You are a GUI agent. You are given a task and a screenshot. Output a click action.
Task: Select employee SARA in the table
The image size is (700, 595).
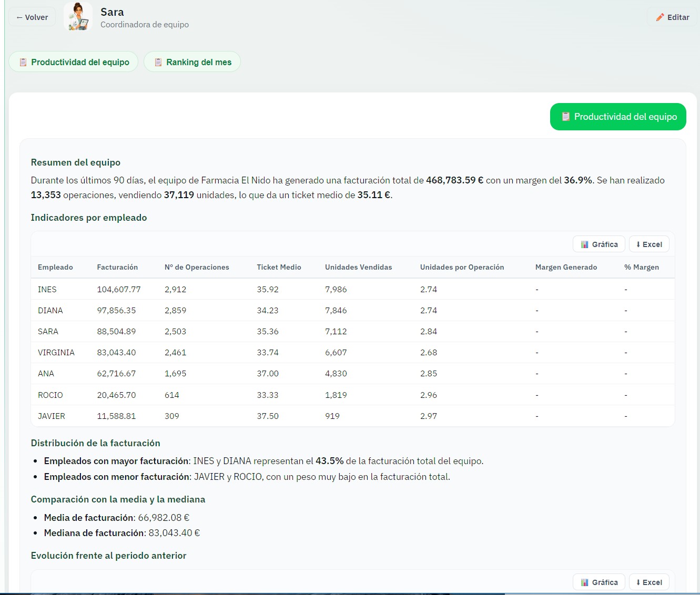coord(48,332)
